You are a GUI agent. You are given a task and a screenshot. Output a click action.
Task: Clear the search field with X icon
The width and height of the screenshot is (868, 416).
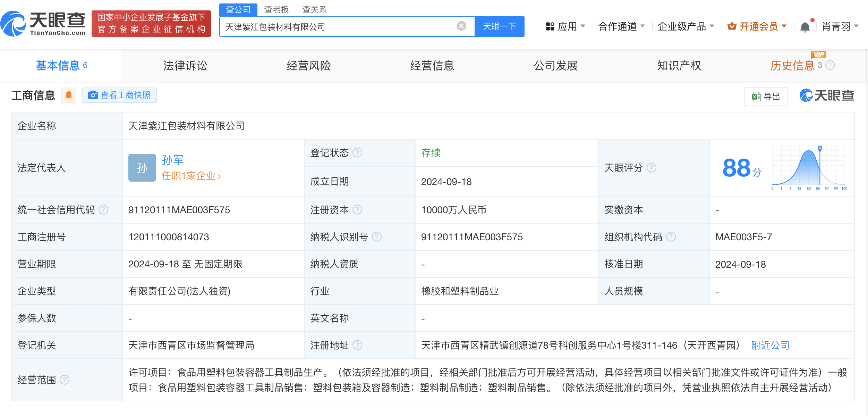click(x=461, y=26)
